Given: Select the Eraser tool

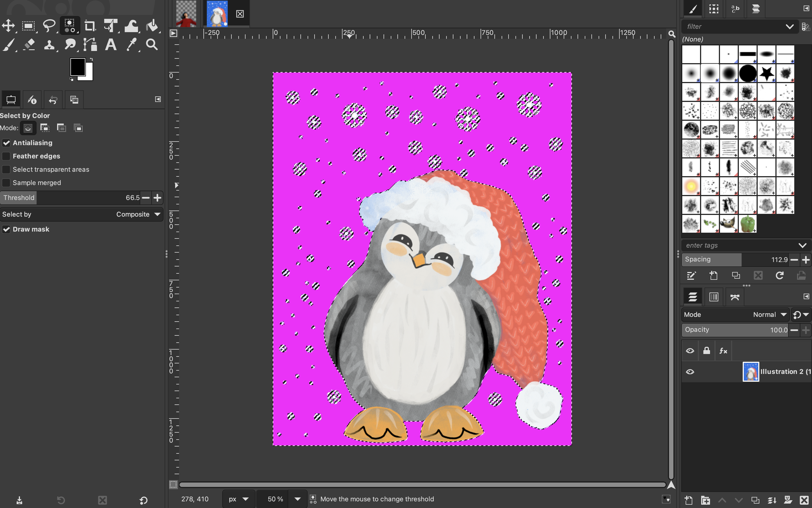Looking at the screenshot, I should 29,44.
